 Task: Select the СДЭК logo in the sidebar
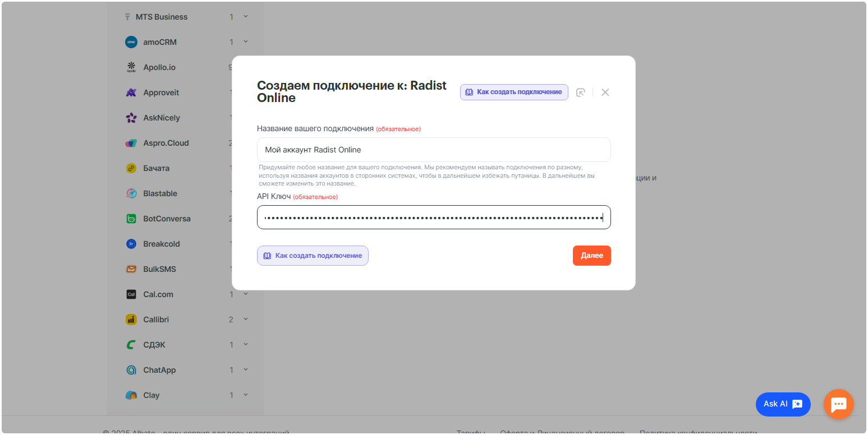coord(131,344)
